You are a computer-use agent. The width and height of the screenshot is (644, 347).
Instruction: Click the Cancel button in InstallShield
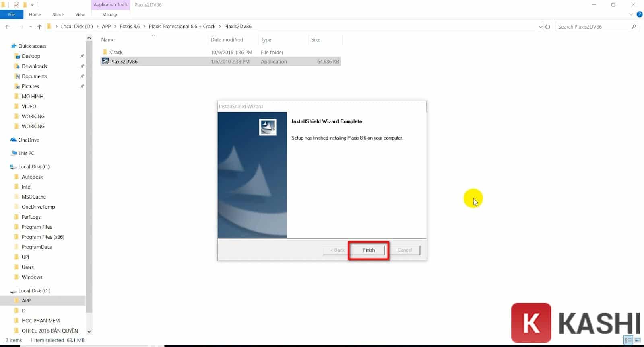(x=405, y=250)
